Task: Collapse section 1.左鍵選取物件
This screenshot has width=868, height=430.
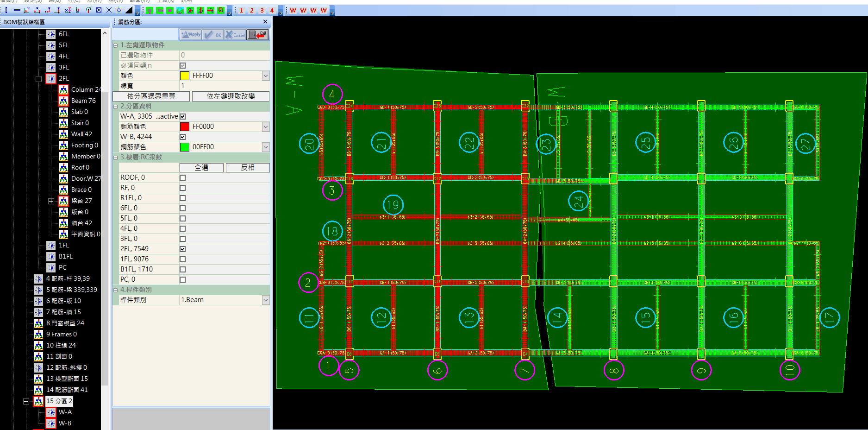Action: tap(116, 45)
